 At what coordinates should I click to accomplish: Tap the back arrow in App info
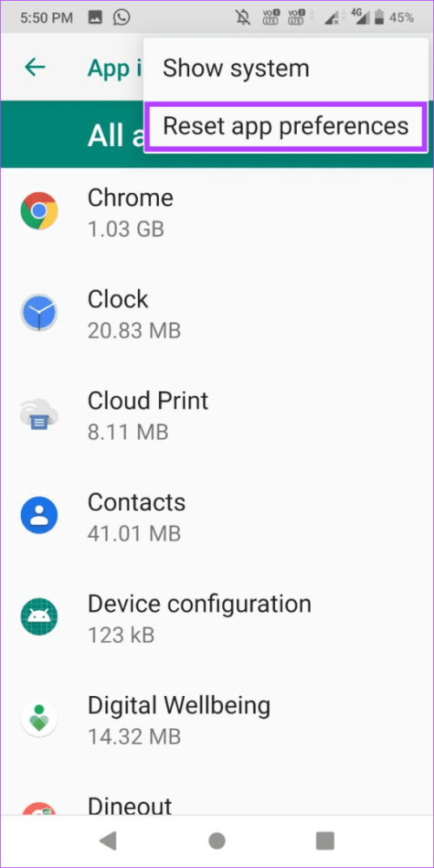(36, 68)
